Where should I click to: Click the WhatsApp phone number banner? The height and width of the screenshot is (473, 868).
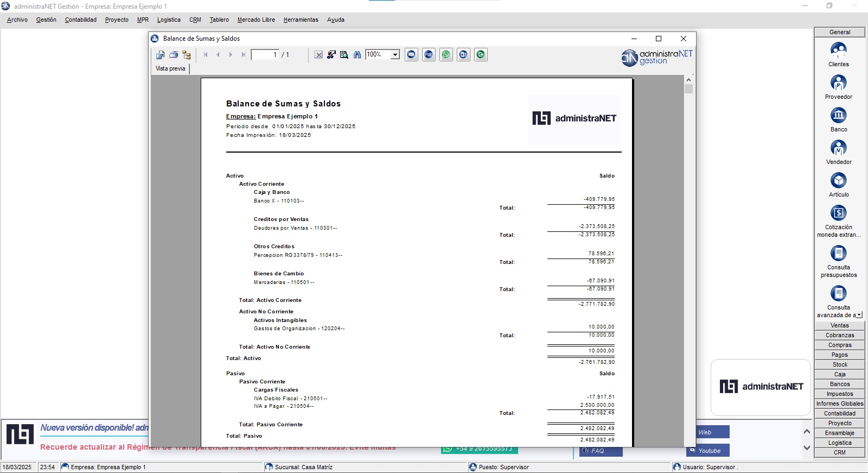pos(480,450)
